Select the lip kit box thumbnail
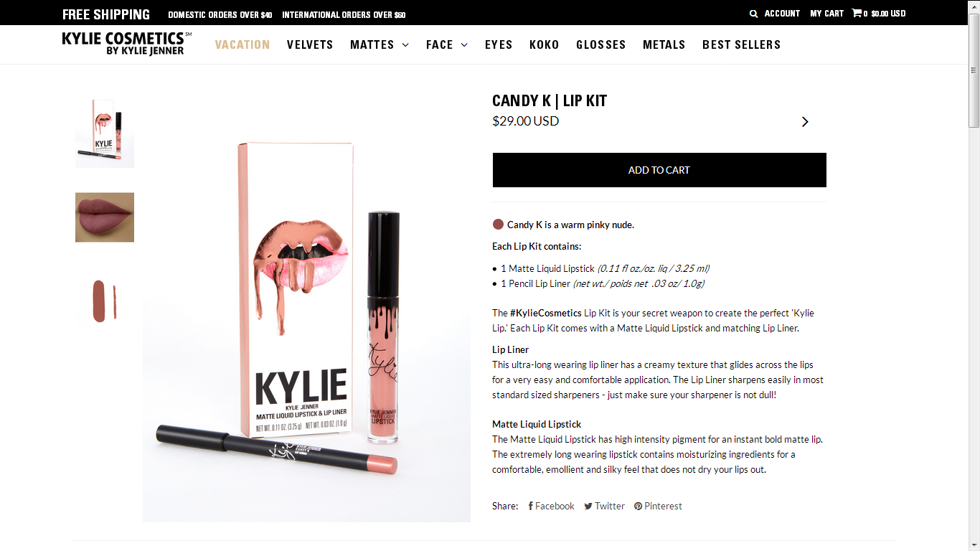 point(105,133)
